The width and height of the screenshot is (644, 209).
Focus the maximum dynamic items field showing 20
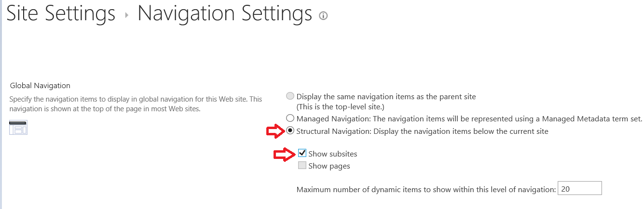click(580, 188)
